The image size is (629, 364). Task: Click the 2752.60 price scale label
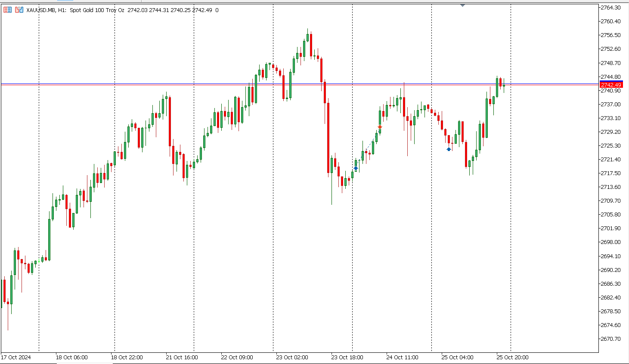pyautogui.click(x=610, y=49)
